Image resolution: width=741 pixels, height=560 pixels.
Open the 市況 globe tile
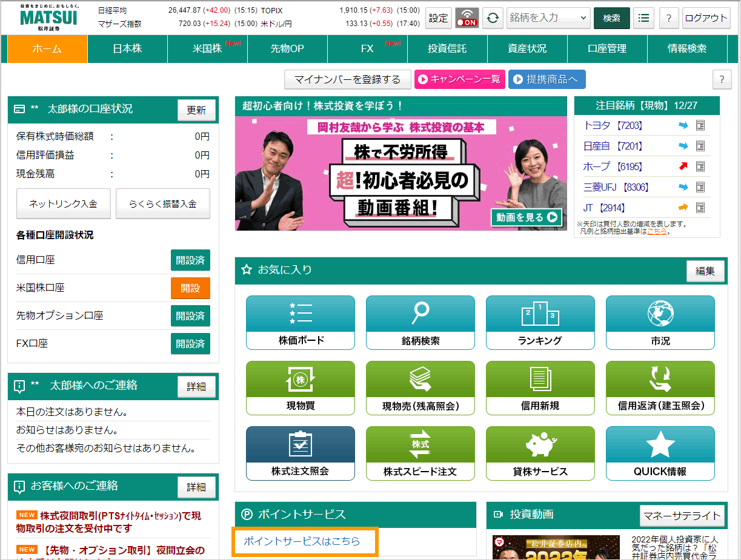coord(660,323)
